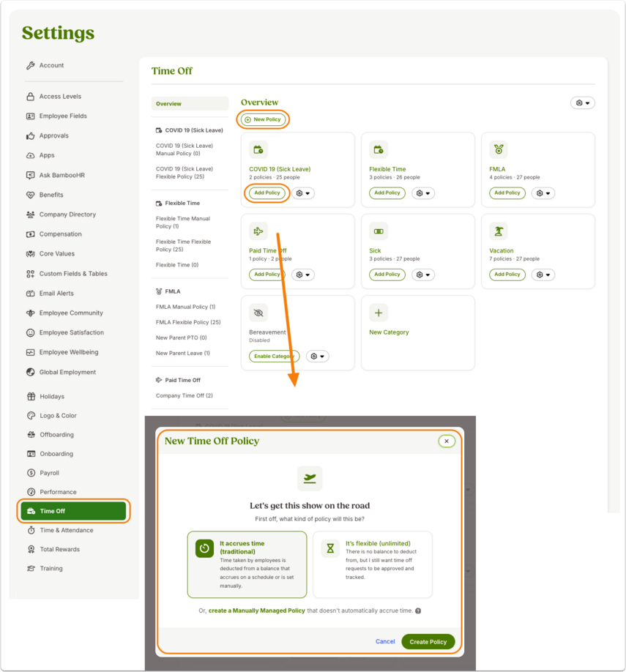Image resolution: width=626 pixels, height=672 pixels.
Task: Open the COVID 19 (Sick Leave) gear dropdown
Action: [x=303, y=193]
